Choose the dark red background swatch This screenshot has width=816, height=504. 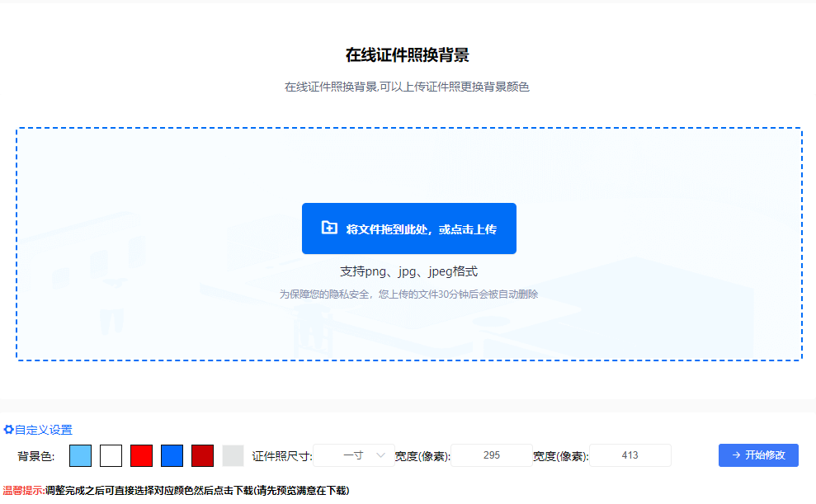(x=203, y=455)
